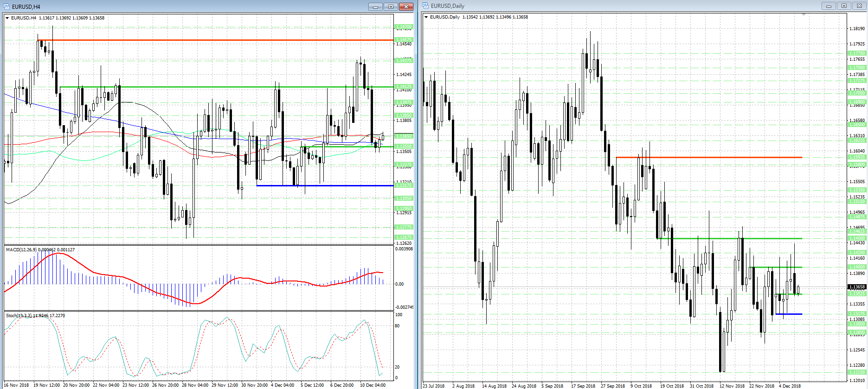Expand the EURUSD,Daily chart dropdown triangle

426,17
